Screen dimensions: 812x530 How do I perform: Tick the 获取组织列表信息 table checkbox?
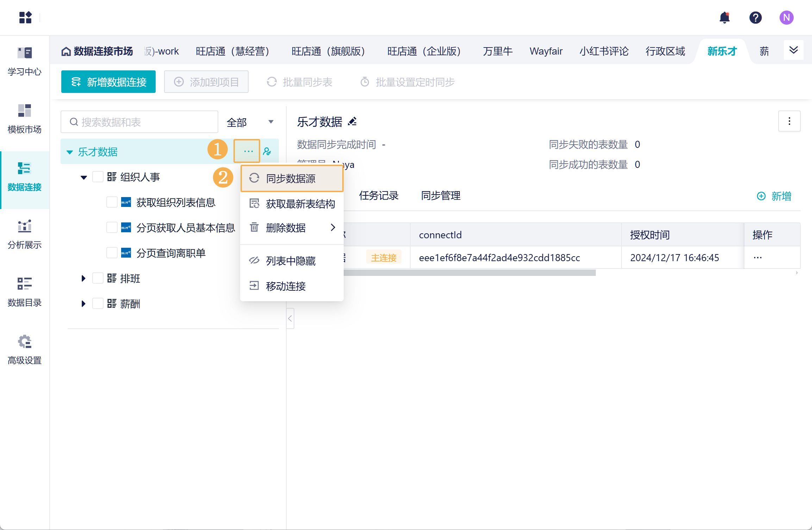(x=112, y=202)
